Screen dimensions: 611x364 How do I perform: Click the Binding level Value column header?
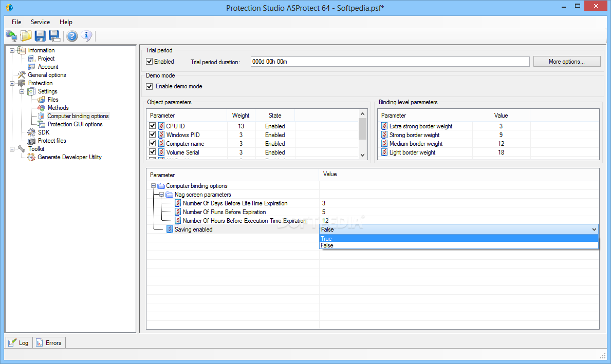tap(501, 116)
